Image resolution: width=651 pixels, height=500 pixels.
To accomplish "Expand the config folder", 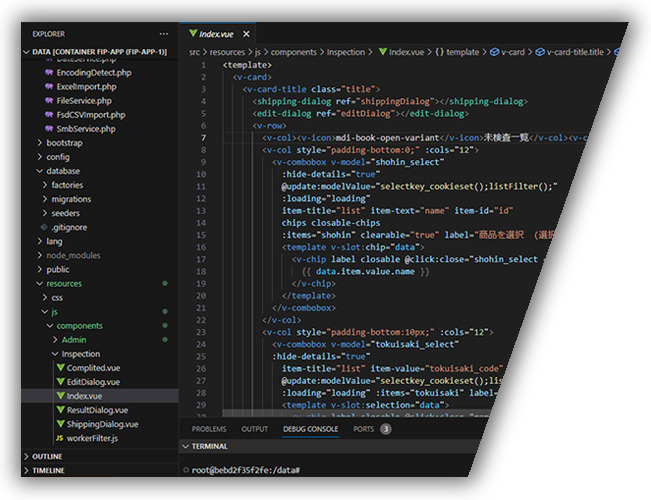I will pos(40,157).
